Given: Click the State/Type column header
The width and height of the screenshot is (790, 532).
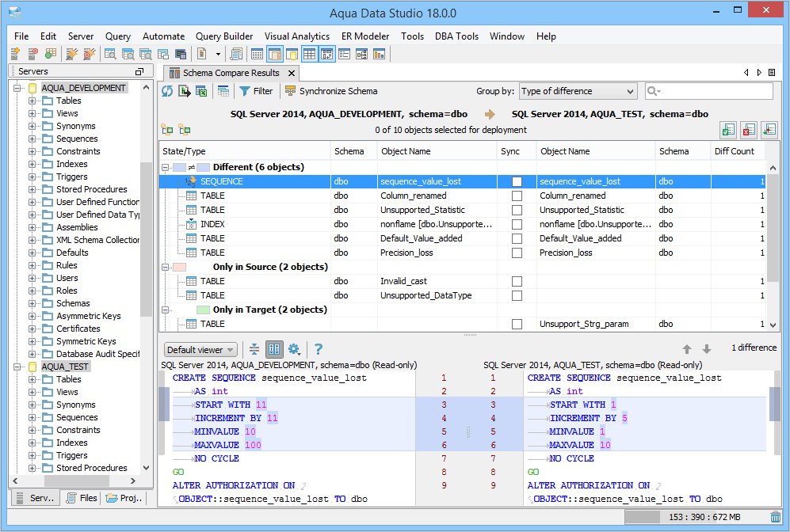Looking at the screenshot, I should [x=244, y=151].
